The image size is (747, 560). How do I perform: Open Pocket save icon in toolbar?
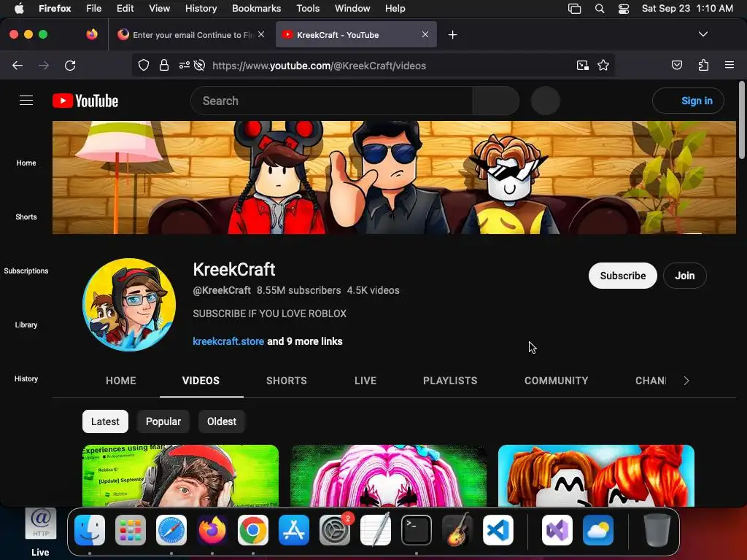[x=676, y=65]
